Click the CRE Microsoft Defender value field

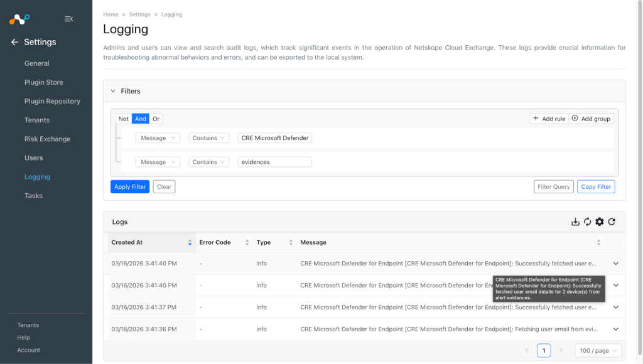click(x=275, y=138)
